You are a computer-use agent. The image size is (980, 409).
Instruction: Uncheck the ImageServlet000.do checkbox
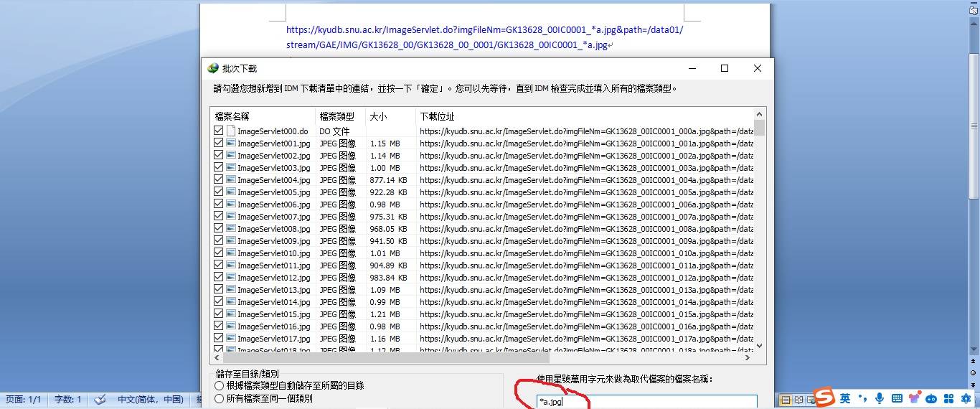[x=218, y=131]
